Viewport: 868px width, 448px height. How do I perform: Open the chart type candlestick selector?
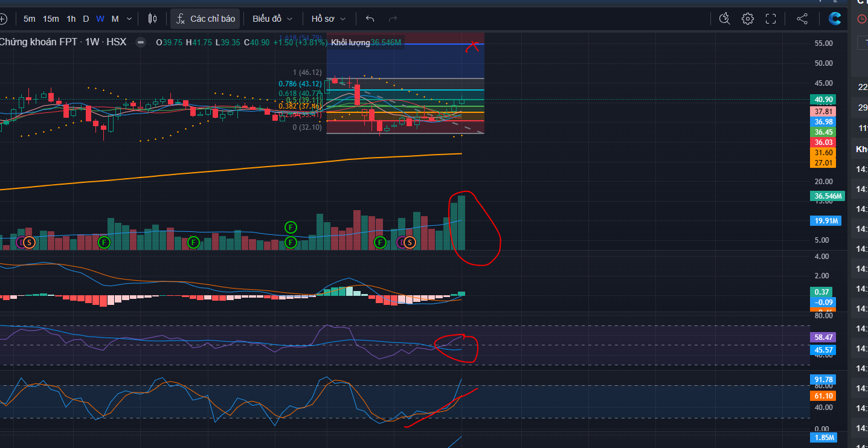[x=152, y=19]
